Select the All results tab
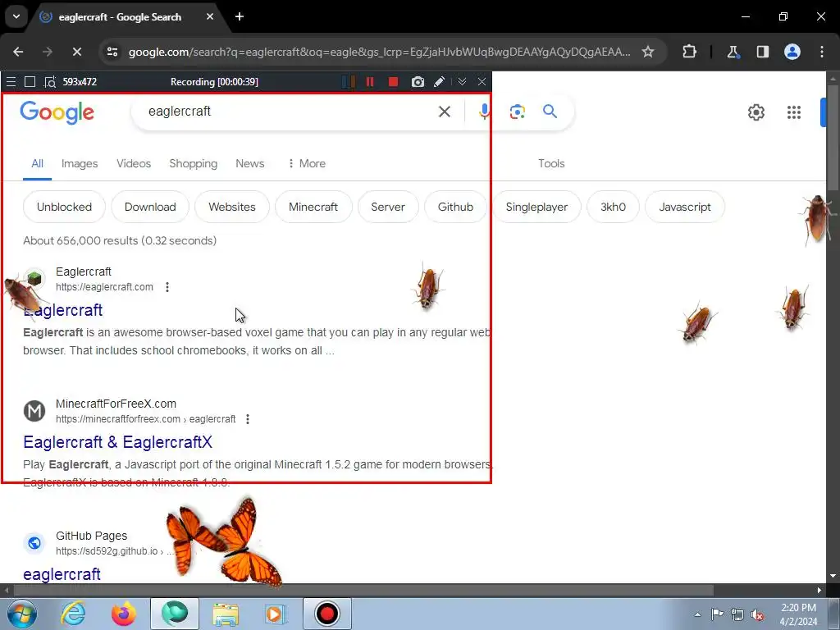 37,163
